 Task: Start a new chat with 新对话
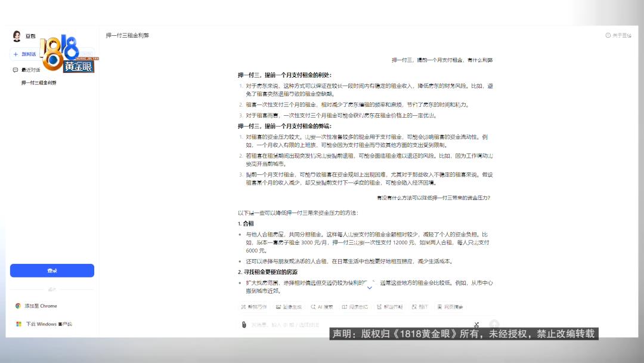[x=24, y=54]
